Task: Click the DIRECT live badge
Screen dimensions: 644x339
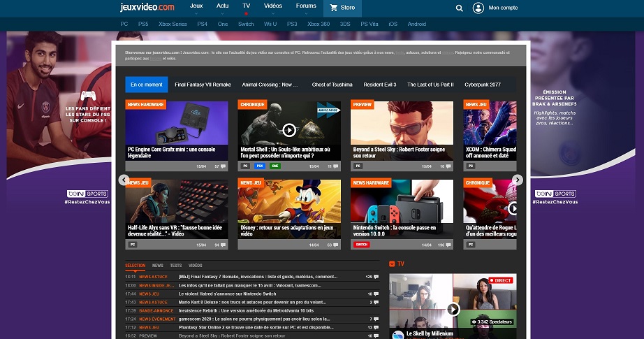Action: coord(501,280)
